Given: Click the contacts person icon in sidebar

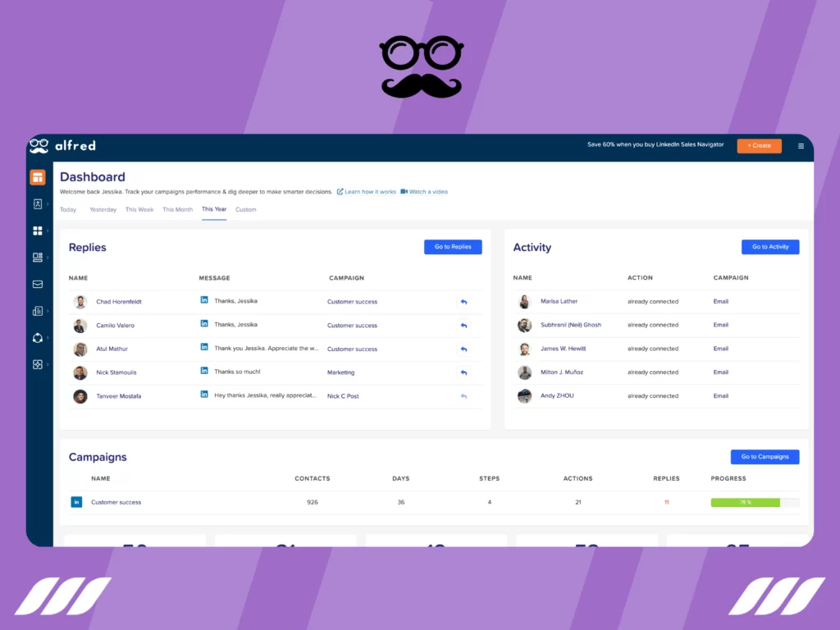Looking at the screenshot, I should point(38,204).
